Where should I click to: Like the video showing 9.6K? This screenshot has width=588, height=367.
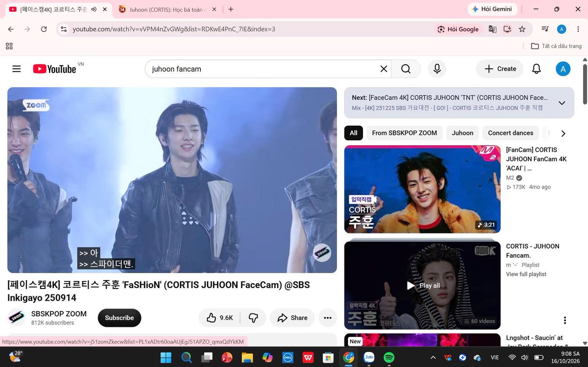[220, 318]
